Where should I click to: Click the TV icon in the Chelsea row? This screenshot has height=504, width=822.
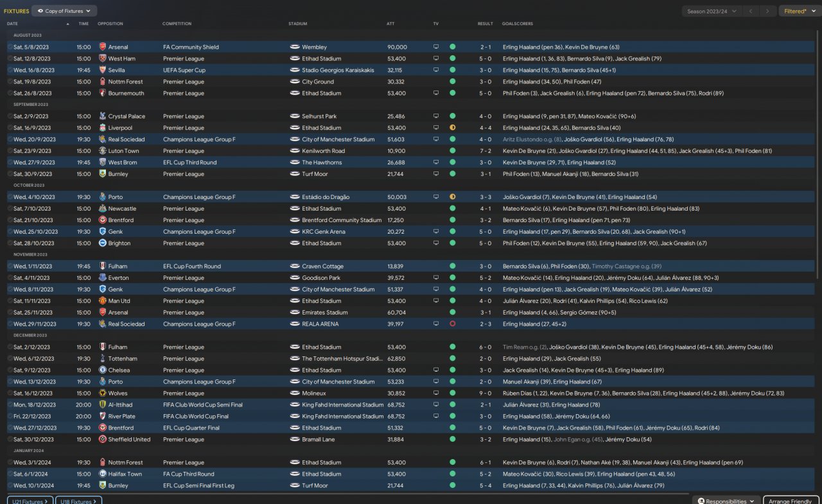click(x=436, y=370)
